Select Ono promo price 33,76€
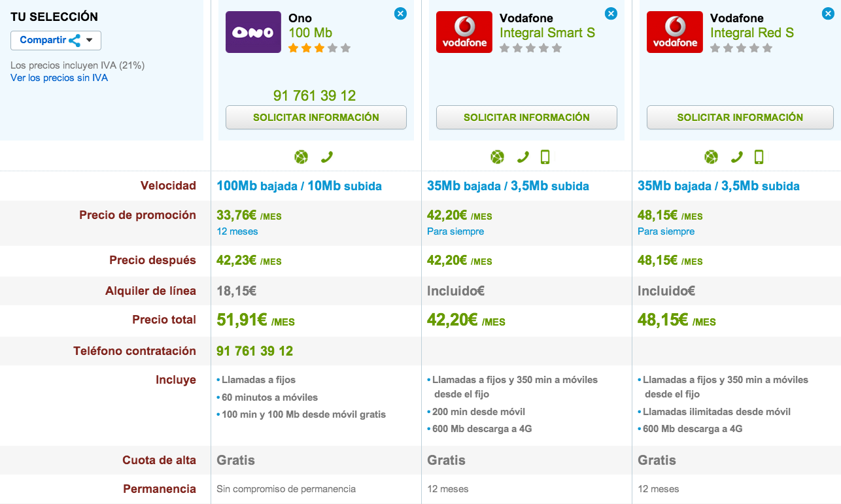 249,215
